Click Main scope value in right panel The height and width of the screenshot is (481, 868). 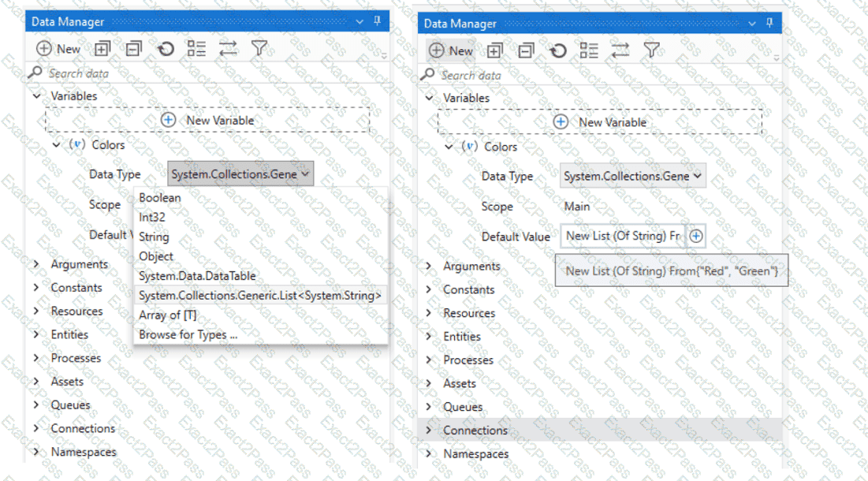(577, 207)
